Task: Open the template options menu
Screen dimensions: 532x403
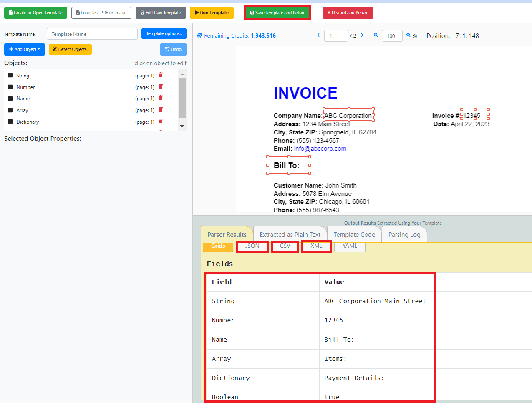Action: [164, 33]
